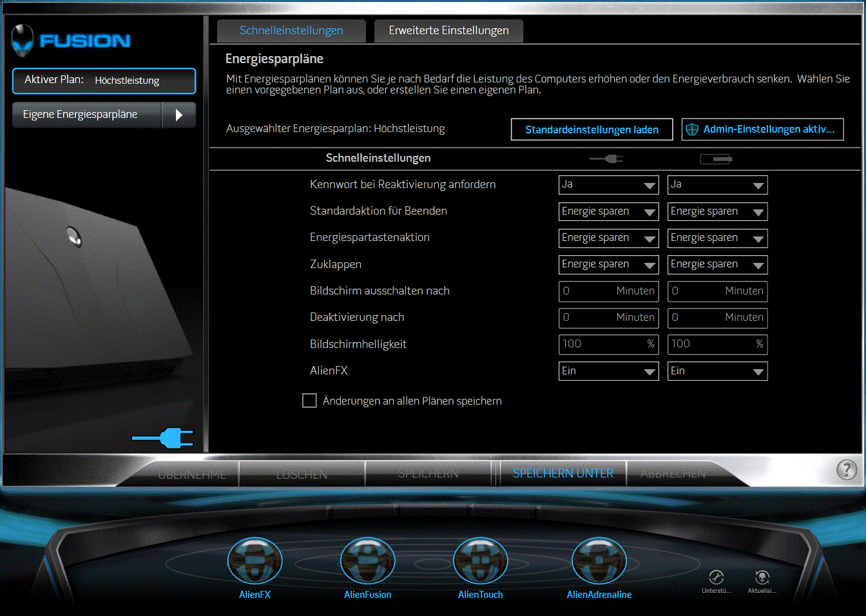Click the SPEICHERN button
Image resolution: width=866 pixels, height=616 pixels.
click(x=428, y=474)
